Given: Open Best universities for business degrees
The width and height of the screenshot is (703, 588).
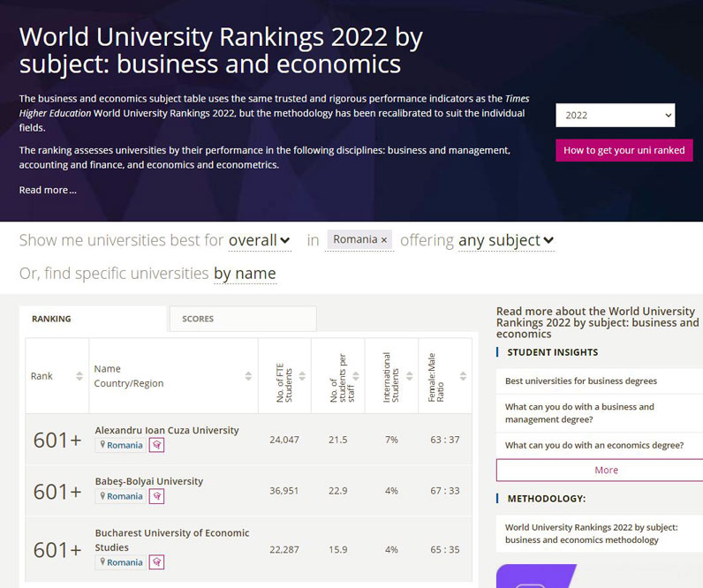Looking at the screenshot, I should pyautogui.click(x=581, y=381).
